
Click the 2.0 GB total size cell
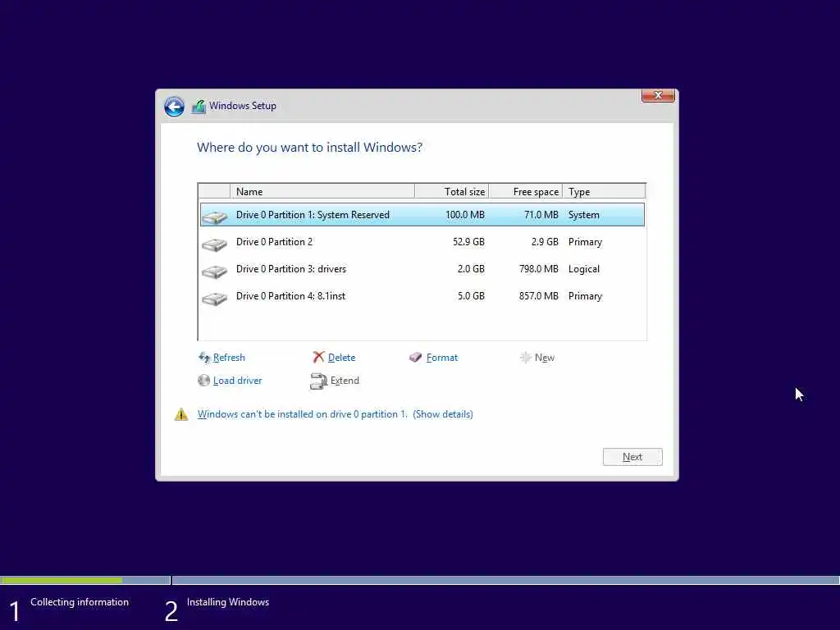click(471, 269)
